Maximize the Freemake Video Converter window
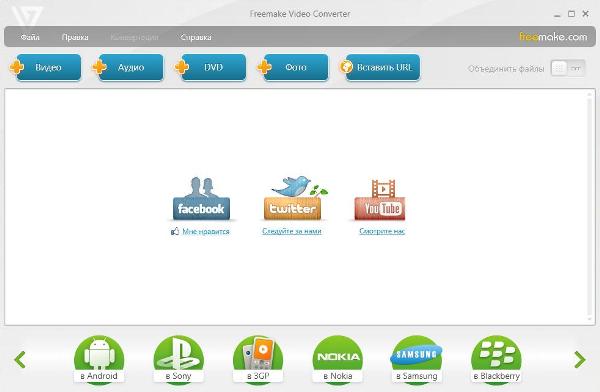This screenshot has width=600, height=392. tap(571, 14)
